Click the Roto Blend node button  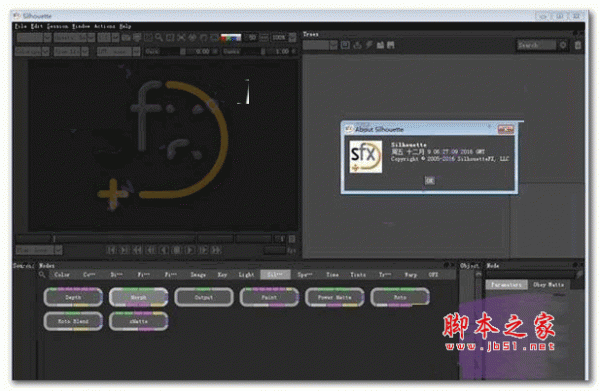point(73,321)
